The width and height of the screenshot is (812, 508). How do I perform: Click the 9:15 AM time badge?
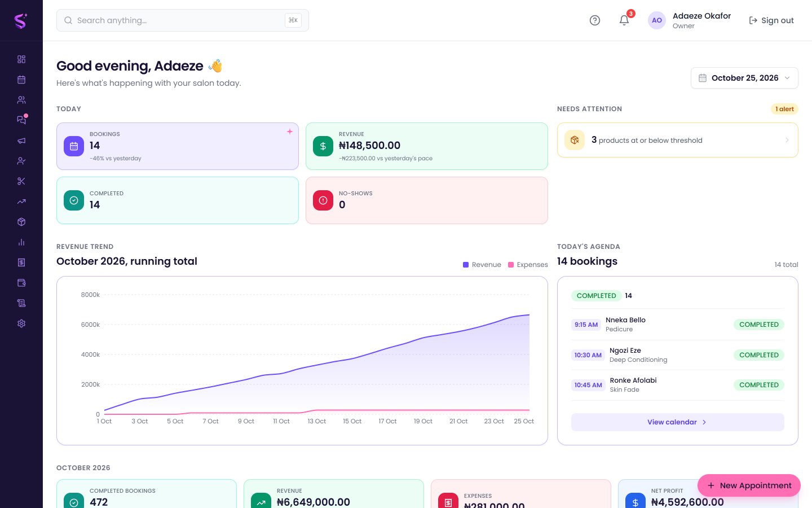586,325
